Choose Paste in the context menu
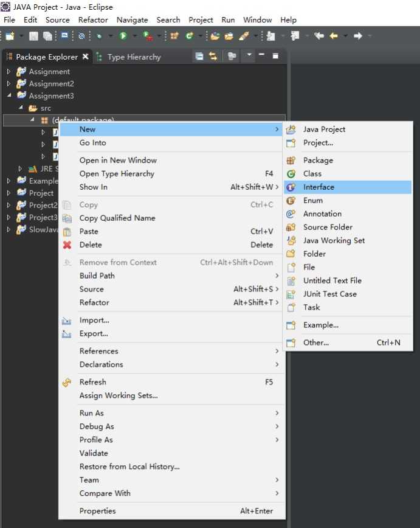 coord(171,232)
